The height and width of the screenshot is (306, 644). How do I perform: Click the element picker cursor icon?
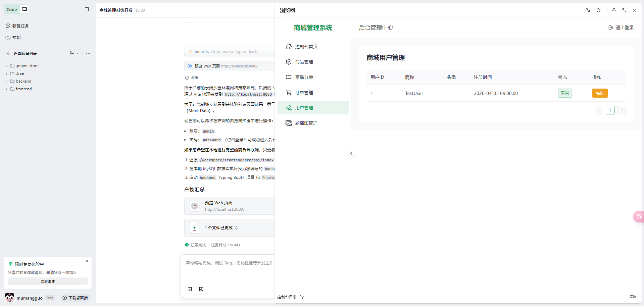click(588, 10)
